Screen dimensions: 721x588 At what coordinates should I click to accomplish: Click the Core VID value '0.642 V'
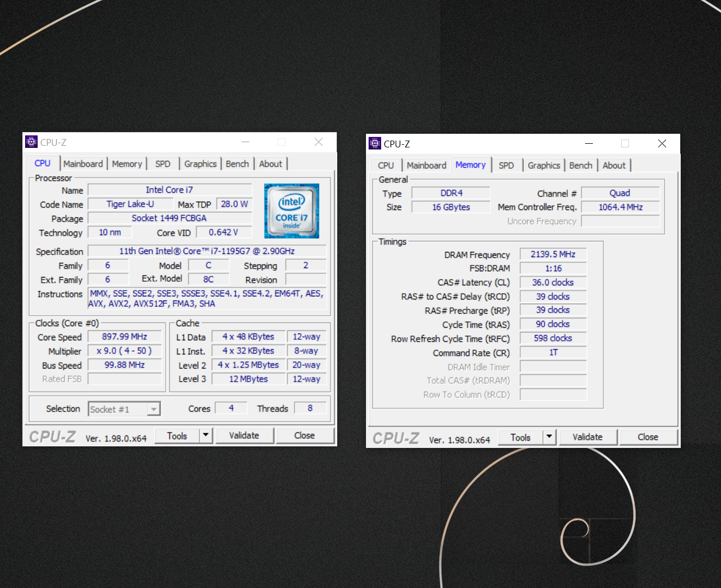click(x=224, y=232)
